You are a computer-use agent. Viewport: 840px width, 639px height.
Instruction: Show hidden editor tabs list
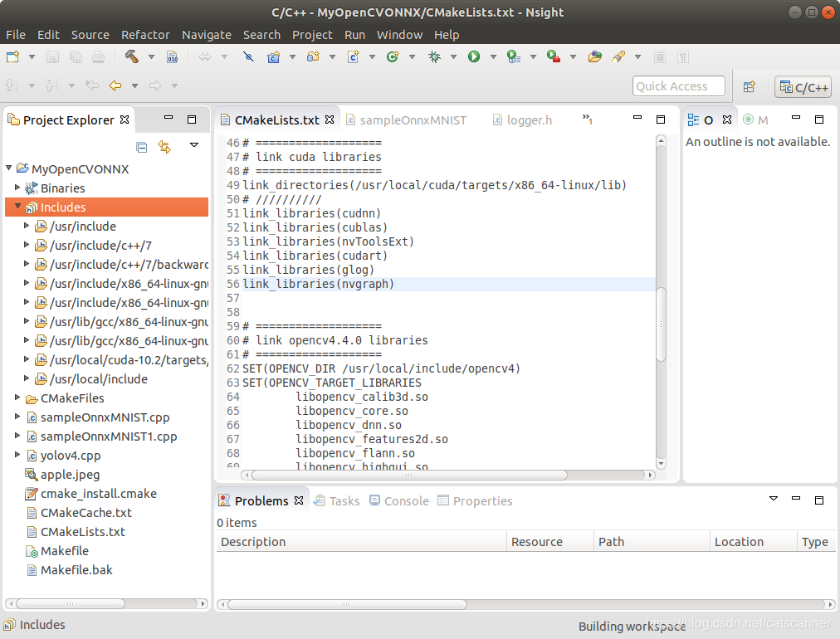coord(587,119)
